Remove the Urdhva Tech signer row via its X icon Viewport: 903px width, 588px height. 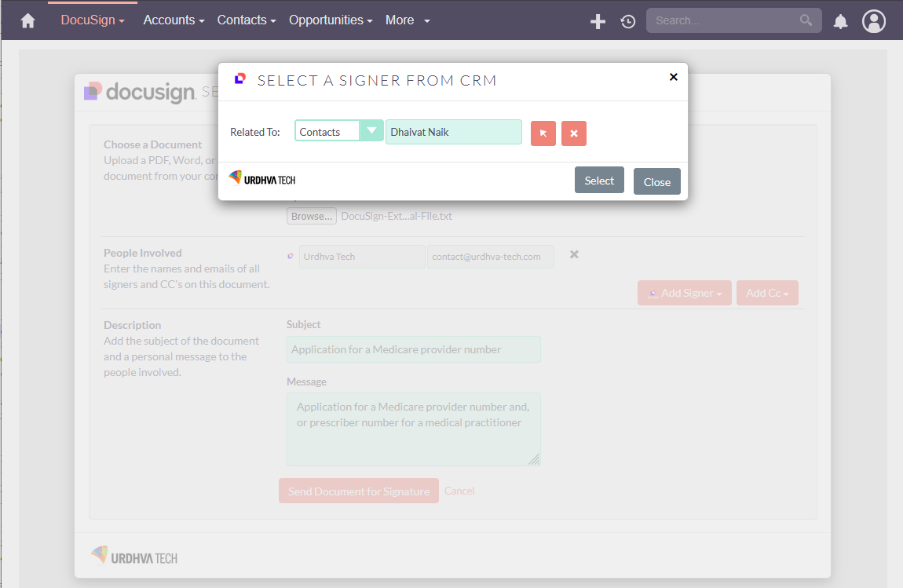pyautogui.click(x=573, y=254)
